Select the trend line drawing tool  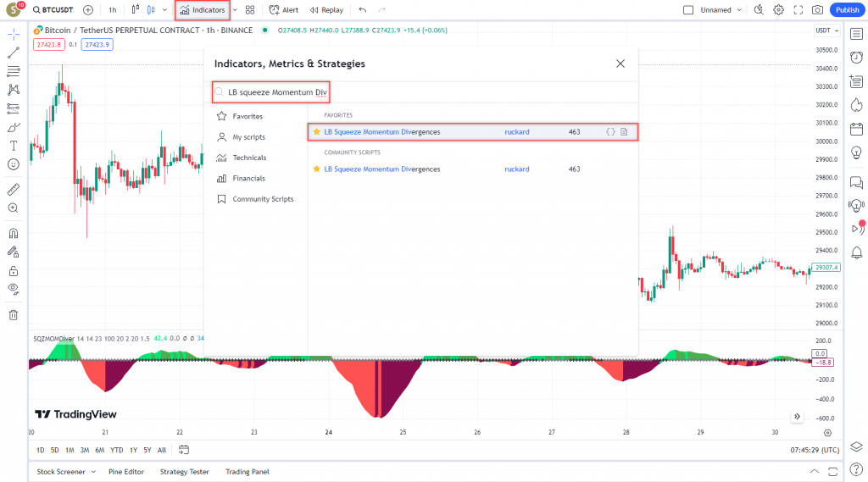(14, 53)
